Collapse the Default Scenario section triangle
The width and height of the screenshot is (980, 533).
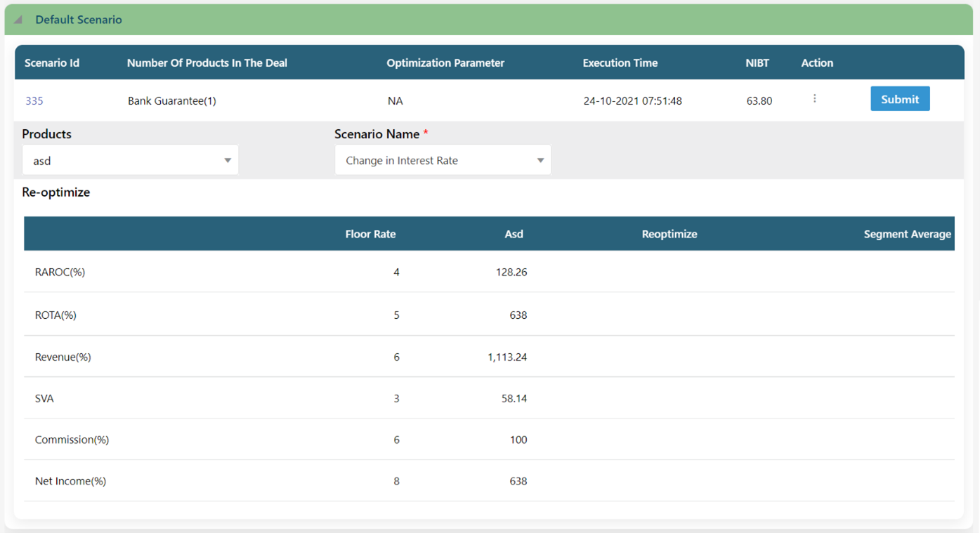tap(18, 20)
